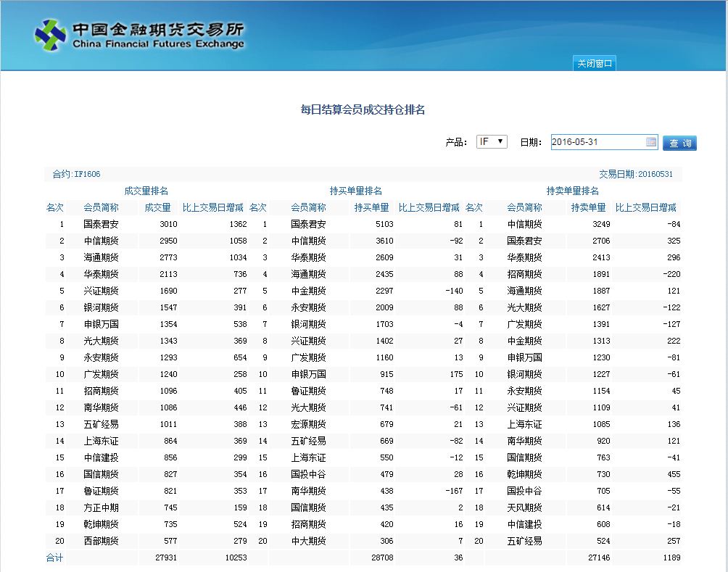This screenshot has height=572, width=728.
Task: Select 宏源期货 in long position row 13
Action: 308,424
